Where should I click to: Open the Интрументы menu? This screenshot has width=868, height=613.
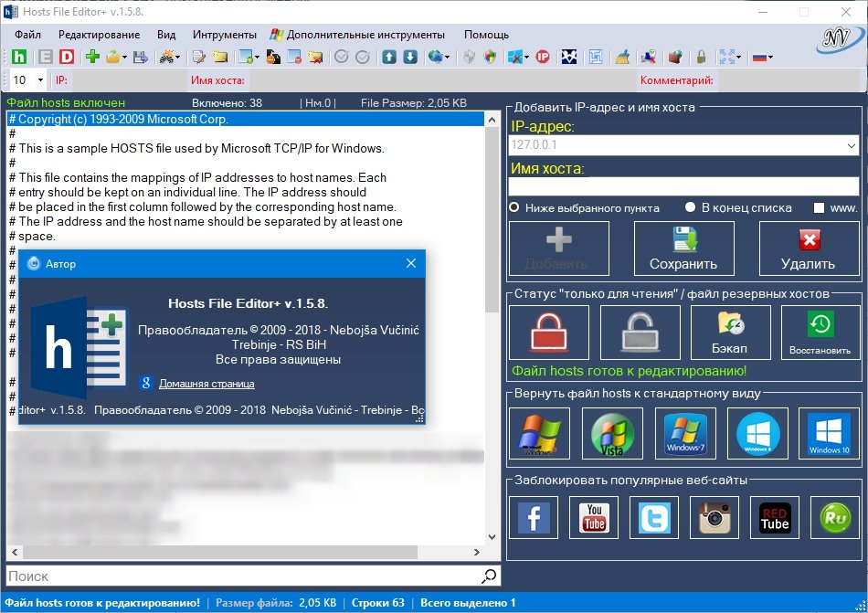pyautogui.click(x=224, y=35)
